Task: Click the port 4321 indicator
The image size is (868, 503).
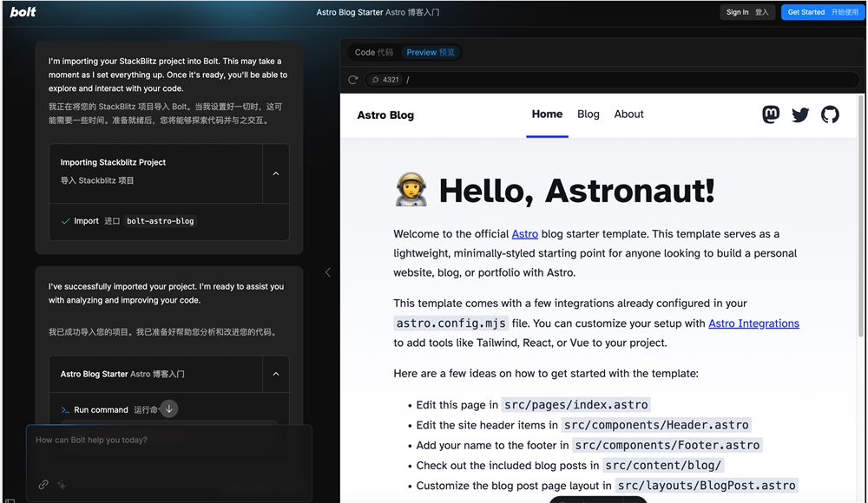Action: click(385, 80)
